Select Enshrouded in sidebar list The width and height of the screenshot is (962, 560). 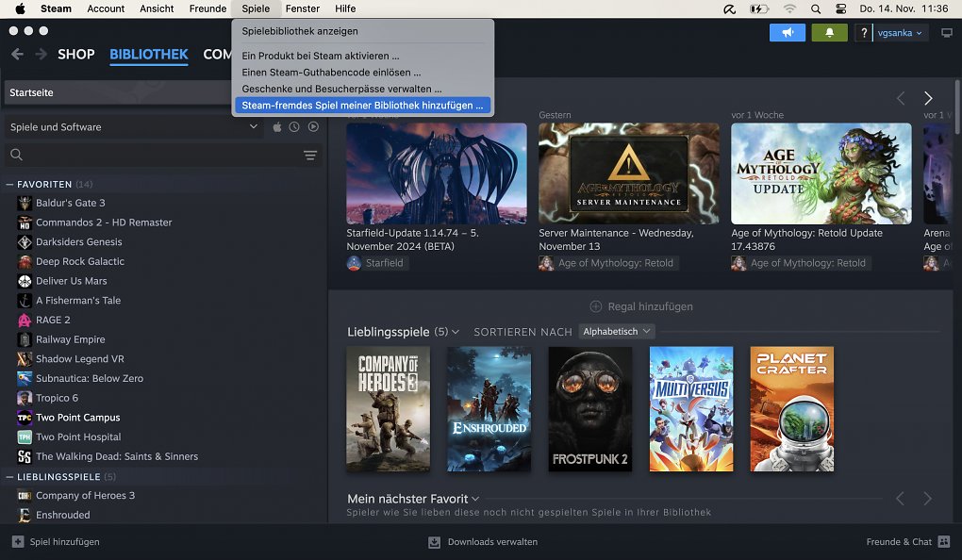click(62, 516)
